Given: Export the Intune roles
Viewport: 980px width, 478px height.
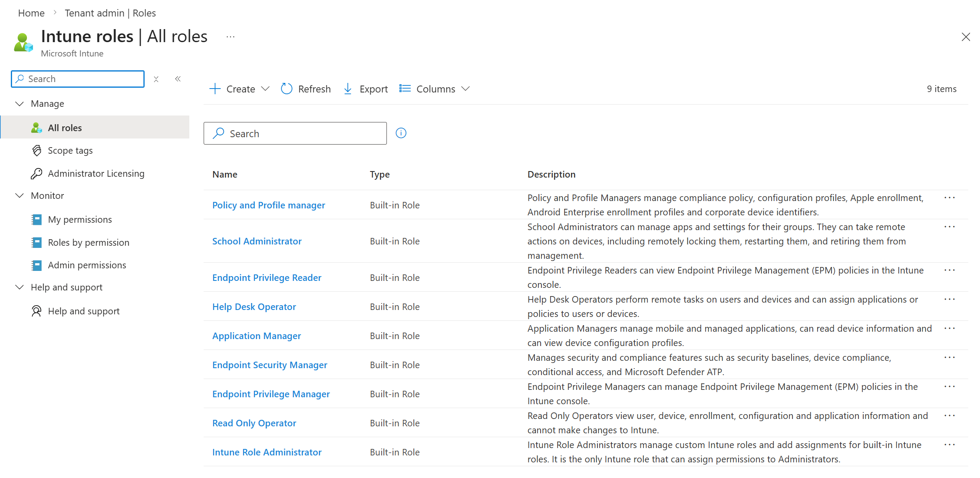Looking at the screenshot, I should [x=365, y=89].
